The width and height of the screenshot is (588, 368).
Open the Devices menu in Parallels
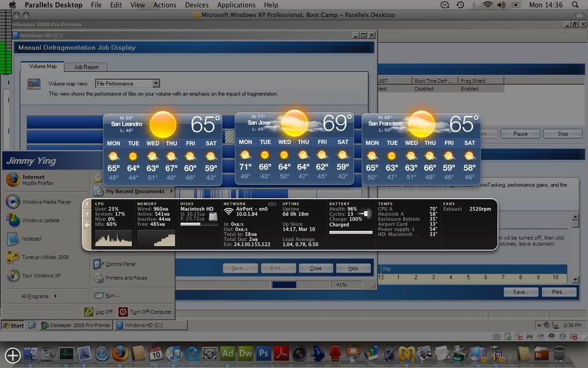pyautogui.click(x=196, y=5)
